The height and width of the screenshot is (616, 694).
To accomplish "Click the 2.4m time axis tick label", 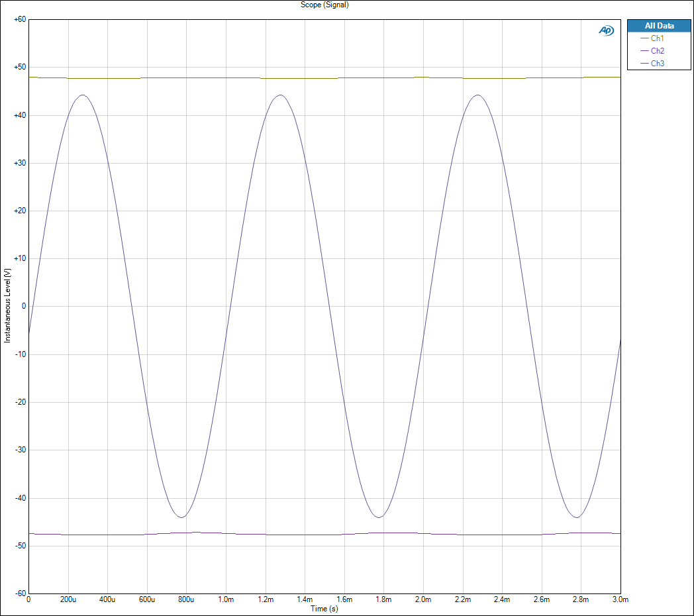I will (x=503, y=599).
